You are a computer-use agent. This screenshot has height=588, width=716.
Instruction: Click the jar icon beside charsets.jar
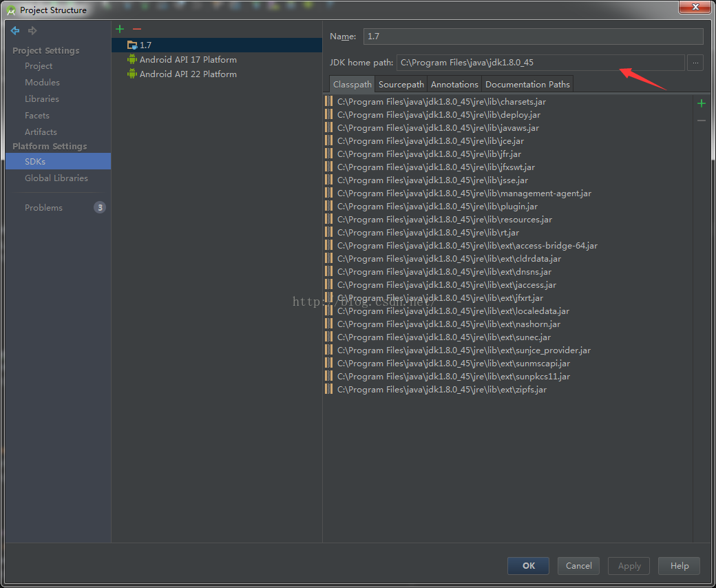(x=329, y=101)
